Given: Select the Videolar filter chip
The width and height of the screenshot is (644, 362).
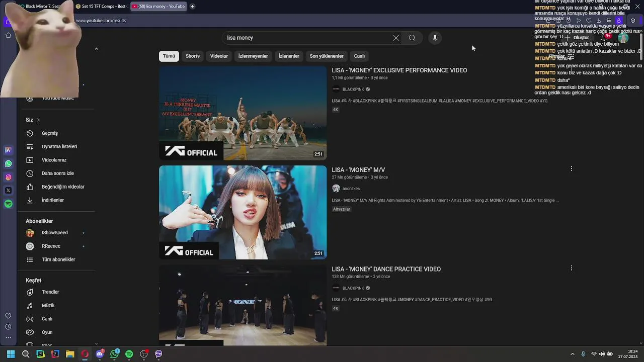Looking at the screenshot, I should (x=219, y=56).
